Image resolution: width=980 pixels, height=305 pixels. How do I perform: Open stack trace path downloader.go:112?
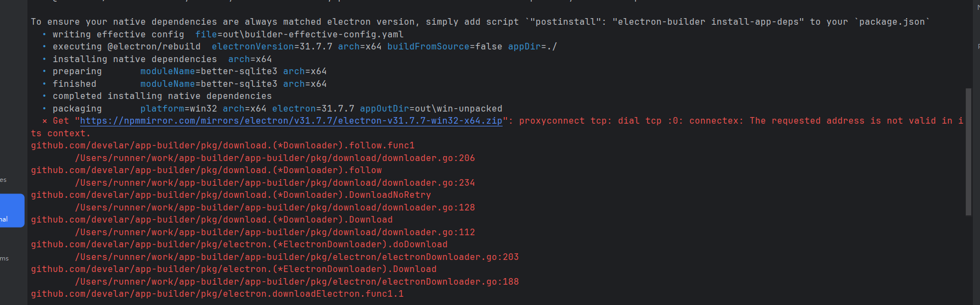[275, 232]
